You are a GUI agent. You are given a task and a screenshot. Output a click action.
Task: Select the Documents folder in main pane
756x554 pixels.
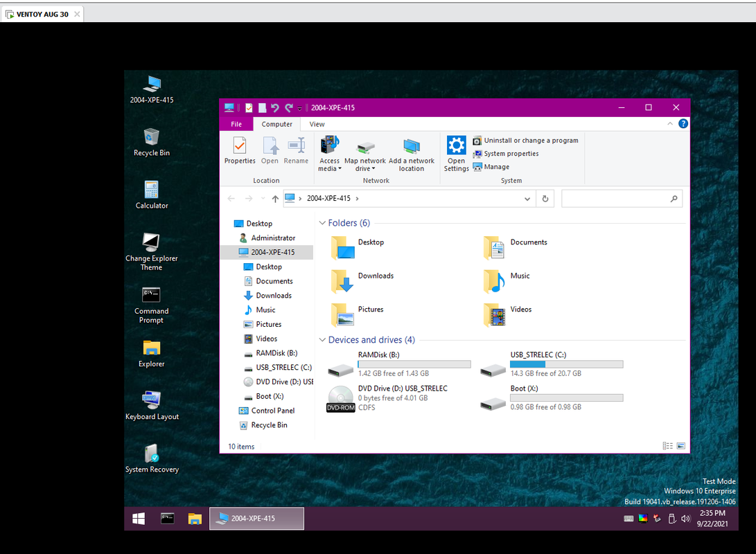click(516, 248)
